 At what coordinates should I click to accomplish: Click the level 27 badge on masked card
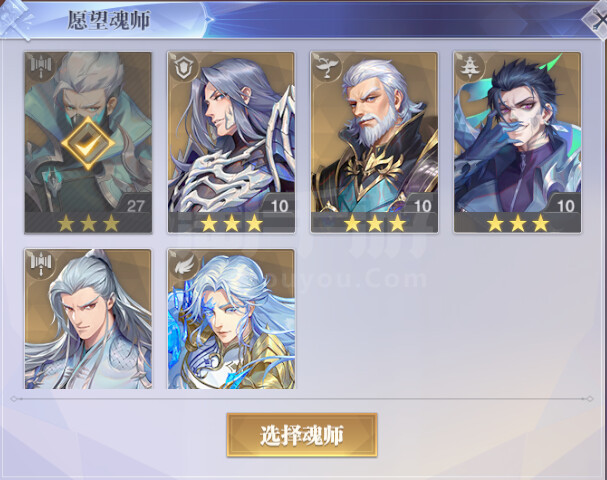tap(135, 206)
